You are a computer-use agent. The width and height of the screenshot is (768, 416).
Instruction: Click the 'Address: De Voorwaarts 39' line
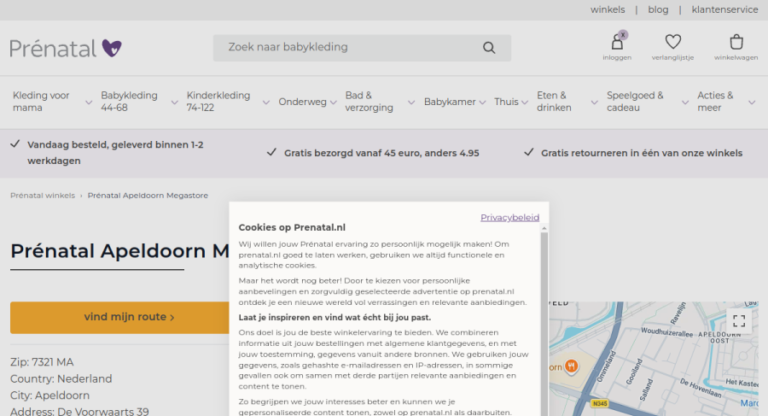(79, 411)
